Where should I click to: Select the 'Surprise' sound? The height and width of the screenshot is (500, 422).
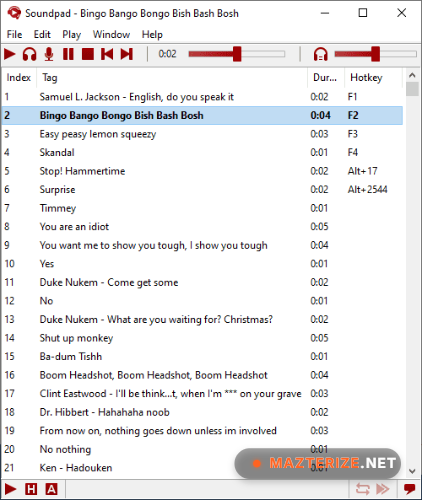(202, 189)
